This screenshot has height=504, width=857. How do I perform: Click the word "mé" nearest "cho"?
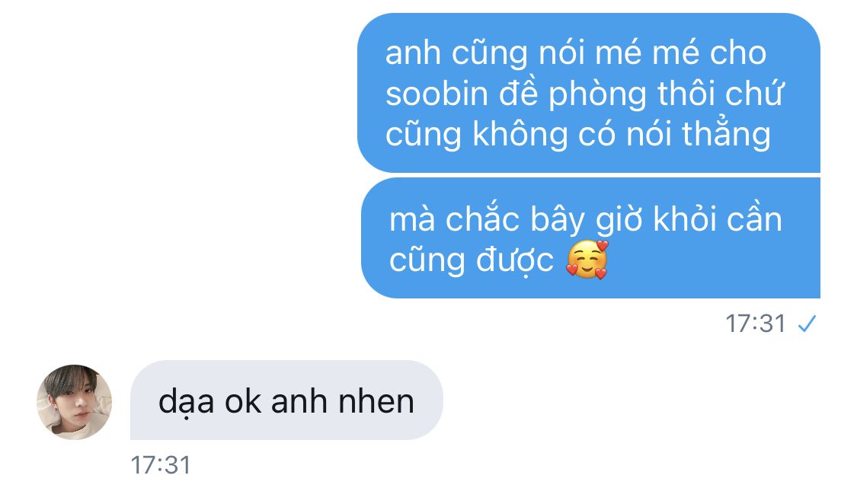tap(676, 53)
